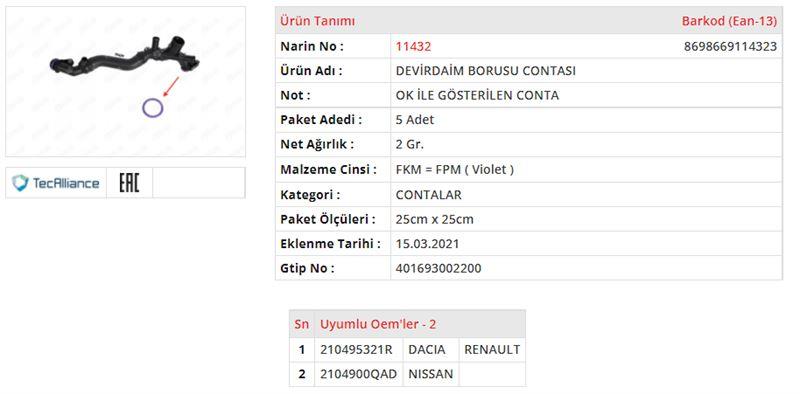Click the empty badge box beside EAC
The height and width of the screenshot is (394, 800).
(198, 183)
